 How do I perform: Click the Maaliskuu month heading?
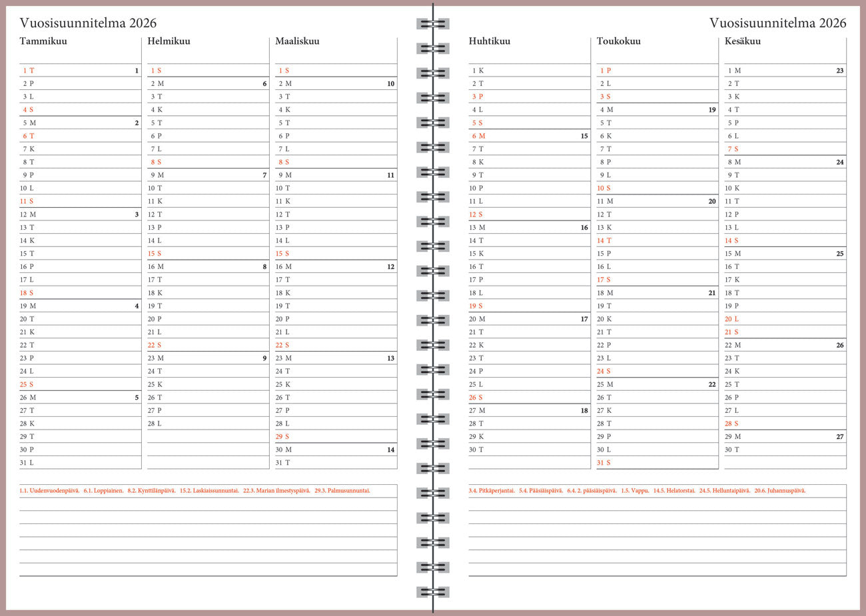[297, 41]
